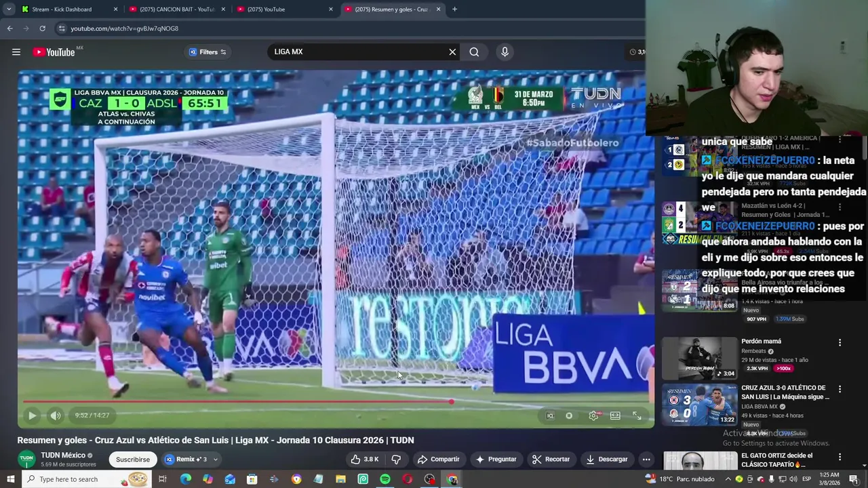Image resolution: width=868 pixels, height=488 pixels.
Task: Switch to the (2075) YouTube tab
Action: [x=283, y=9]
